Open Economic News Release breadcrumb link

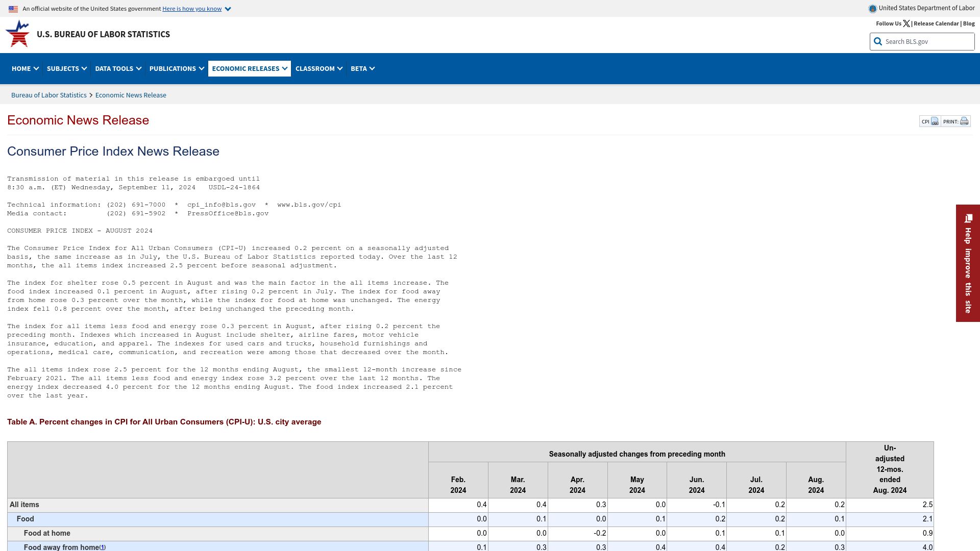pyautogui.click(x=131, y=95)
